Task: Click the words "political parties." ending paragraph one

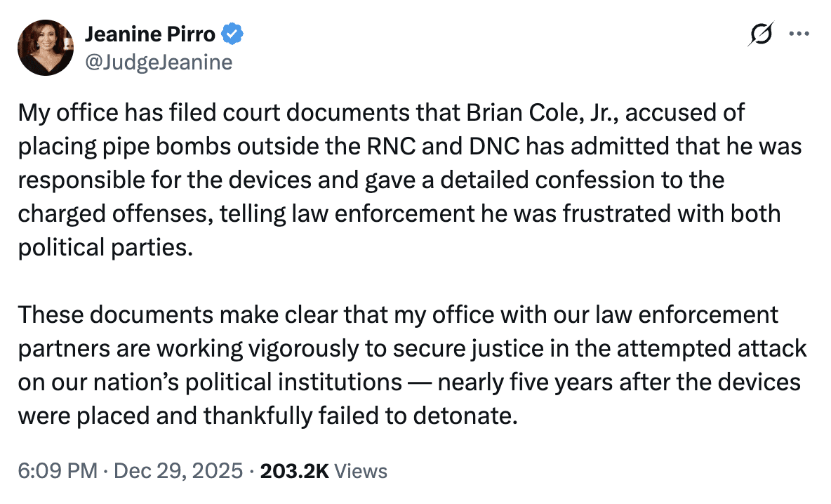Action: tap(105, 247)
